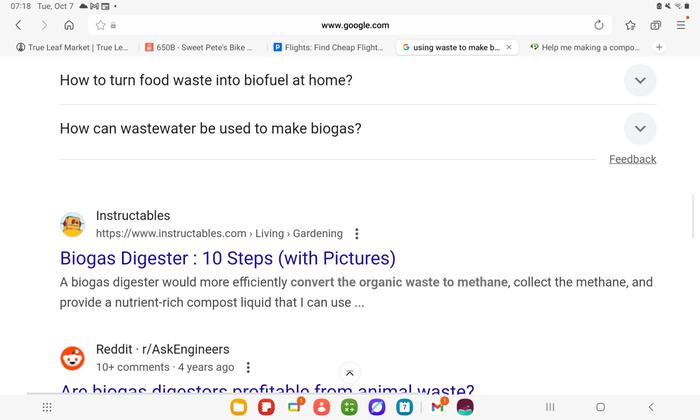Click the www.google.com address bar
The image size is (700, 420).
coord(355,25)
